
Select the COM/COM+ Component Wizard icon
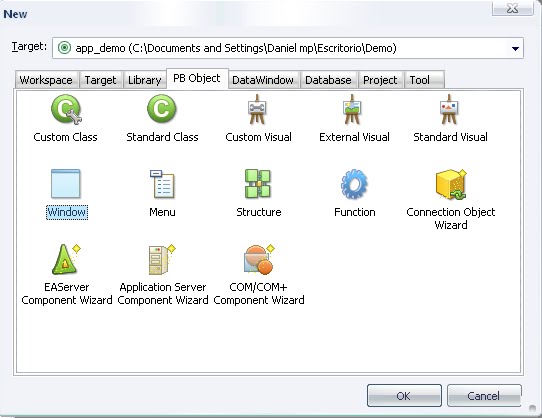259,259
